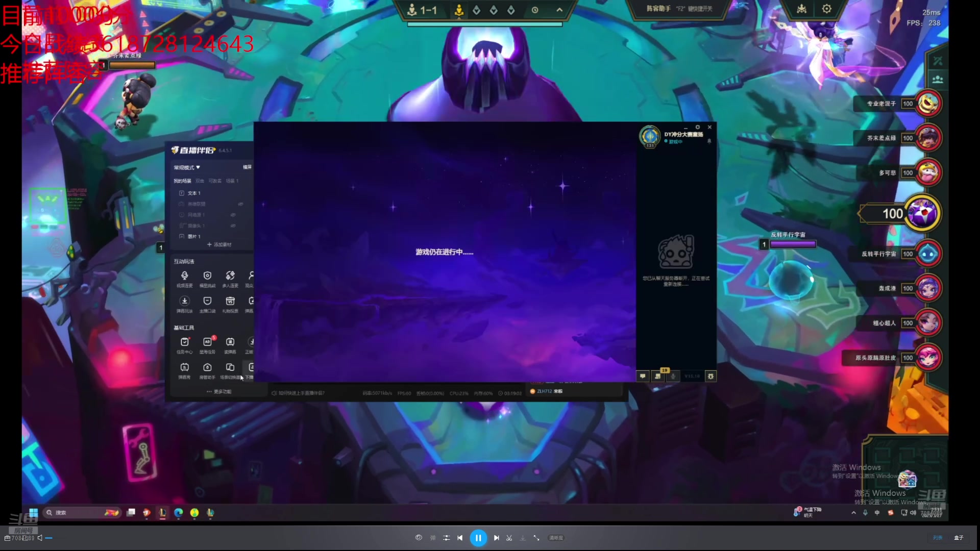980x551 pixels.
Task: Toggle visibility eye of 英雄联盟 source
Action: 240,204
